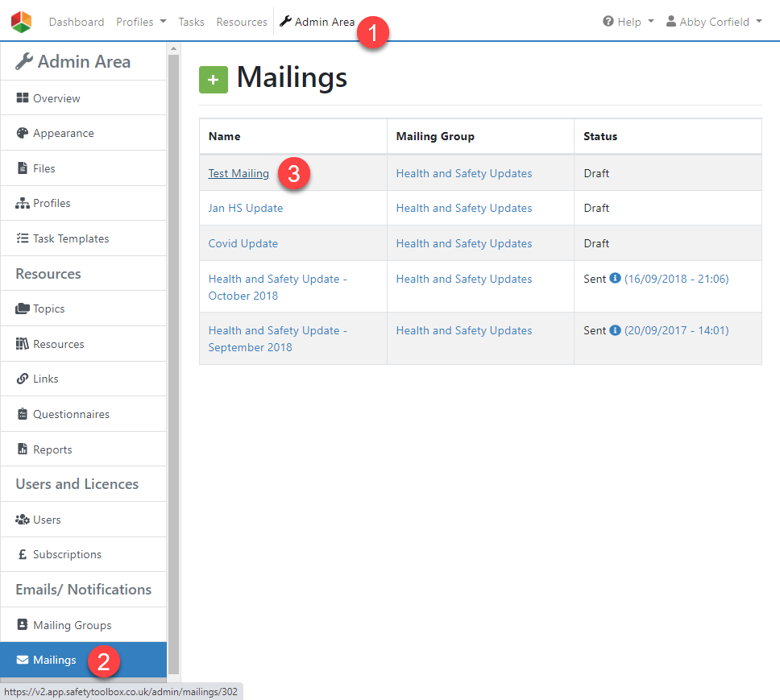Click info icon beside 20/09/2017 sent status
Image resolution: width=780 pixels, height=700 pixels.
pos(615,329)
